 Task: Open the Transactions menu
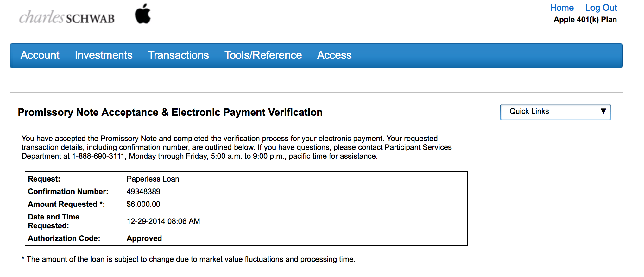coord(178,55)
